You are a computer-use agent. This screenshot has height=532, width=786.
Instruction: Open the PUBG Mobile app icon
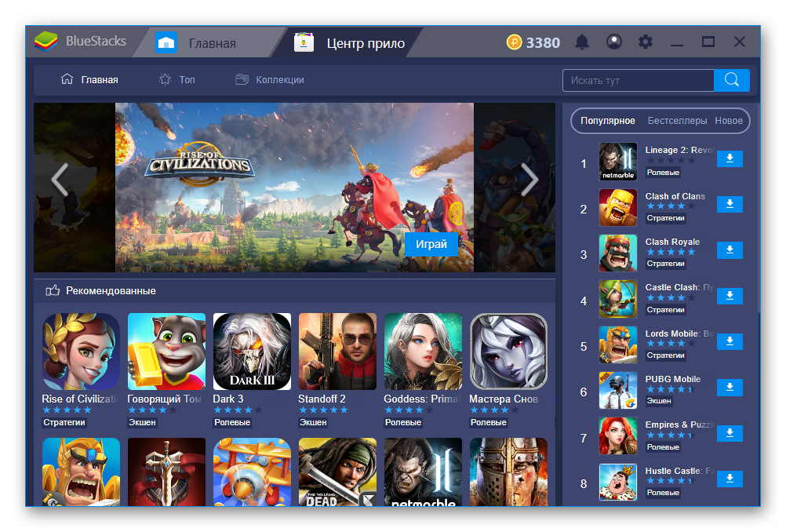point(617,390)
